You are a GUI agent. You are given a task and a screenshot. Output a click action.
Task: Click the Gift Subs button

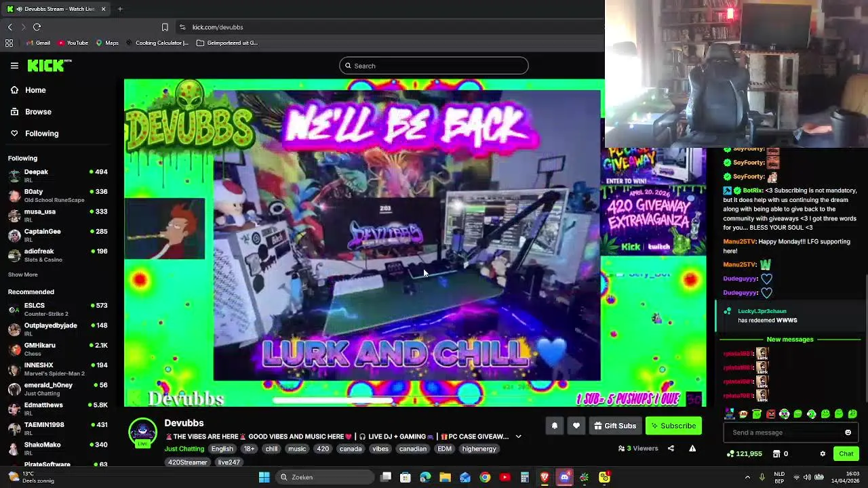tap(615, 426)
